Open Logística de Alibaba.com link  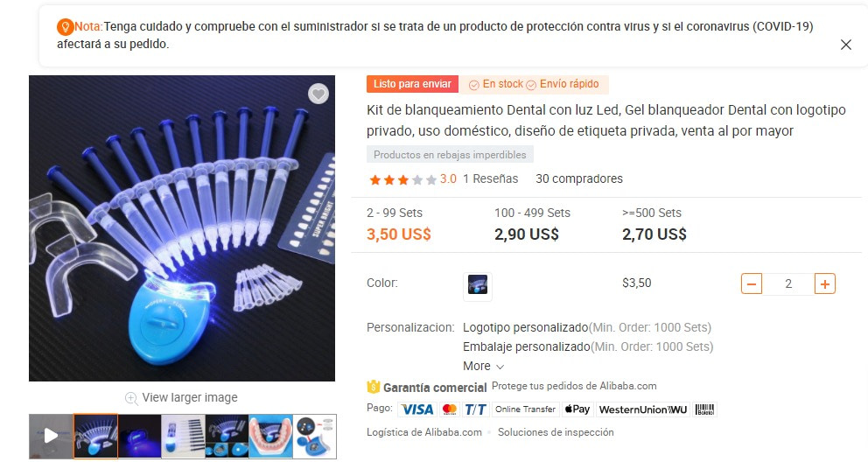pyautogui.click(x=424, y=432)
